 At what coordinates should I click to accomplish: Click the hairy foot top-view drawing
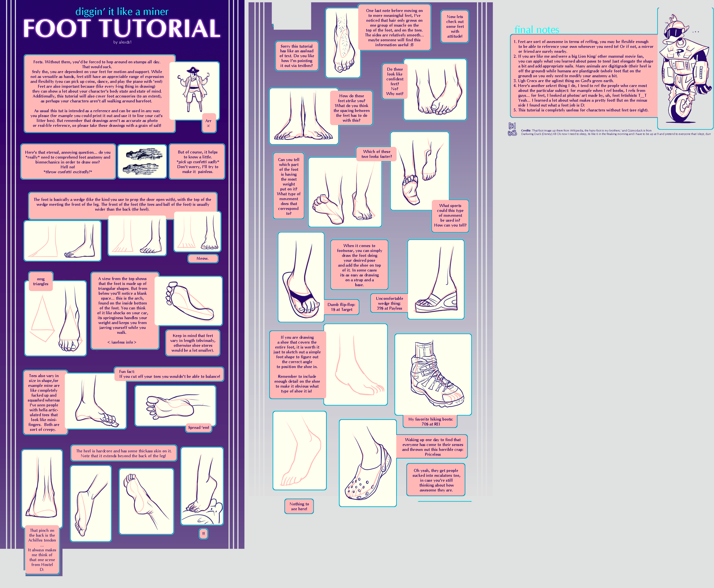point(342,43)
